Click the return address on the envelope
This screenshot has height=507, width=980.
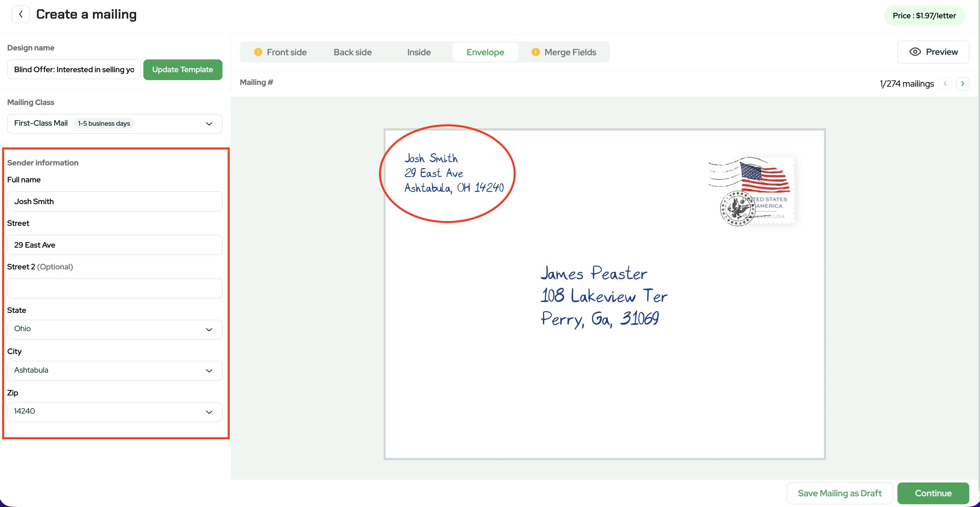(454, 173)
